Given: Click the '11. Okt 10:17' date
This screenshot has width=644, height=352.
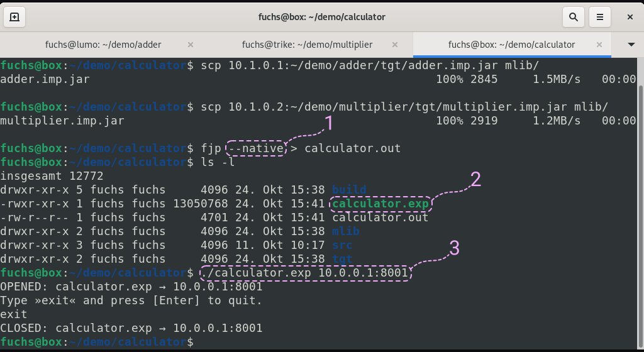Looking at the screenshot, I should click(x=280, y=245).
